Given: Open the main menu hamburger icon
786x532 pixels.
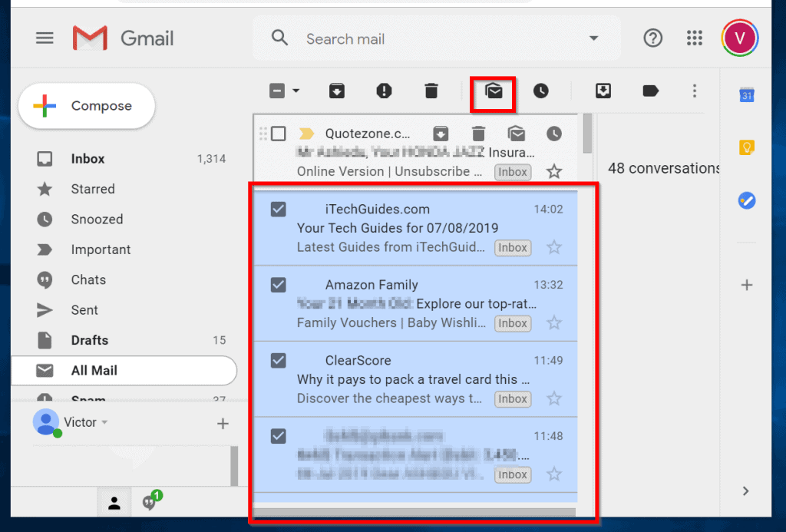Looking at the screenshot, I should 45,38.
